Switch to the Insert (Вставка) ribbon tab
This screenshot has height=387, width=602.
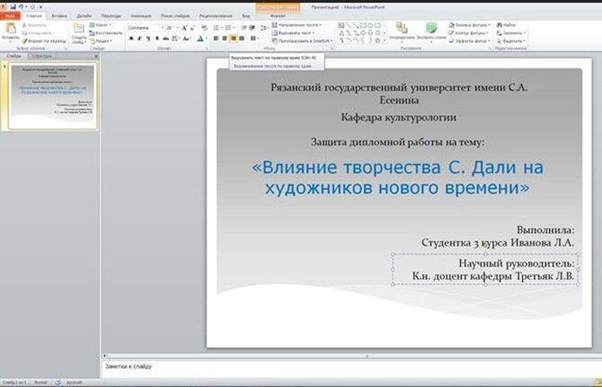59,16
